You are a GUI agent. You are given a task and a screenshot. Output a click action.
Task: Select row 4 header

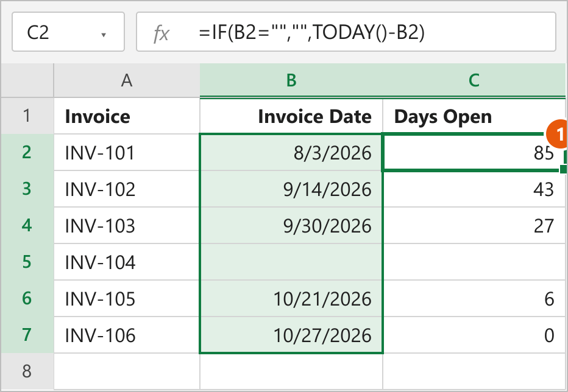27,225
